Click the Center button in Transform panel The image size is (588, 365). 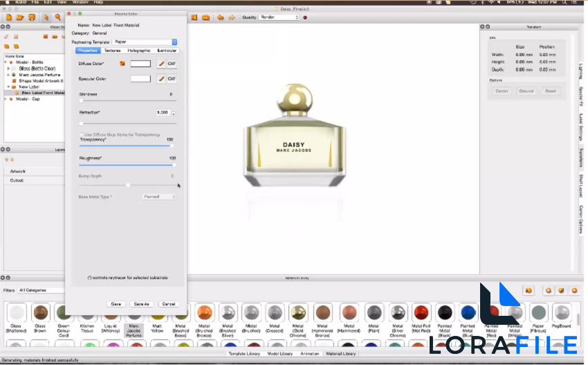point(502,91)
